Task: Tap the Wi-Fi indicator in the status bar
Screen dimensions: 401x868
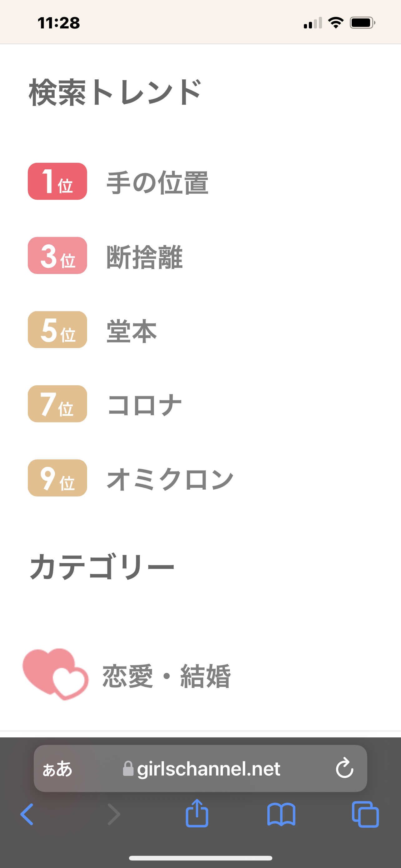Action: coord(335,22)
